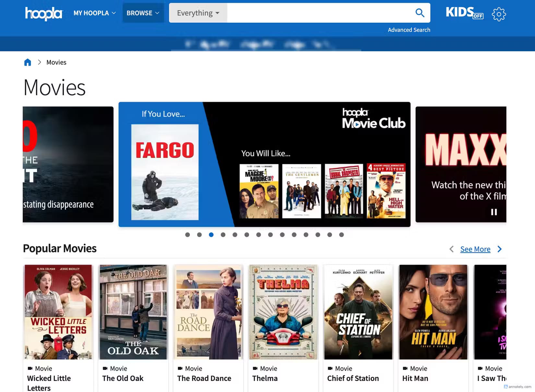
Task: Open The Road Dance poster
Action: 208,312
